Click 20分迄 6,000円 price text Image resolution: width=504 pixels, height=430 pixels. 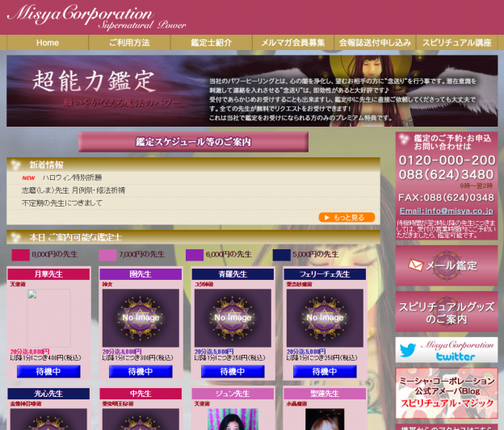(122, 352)
